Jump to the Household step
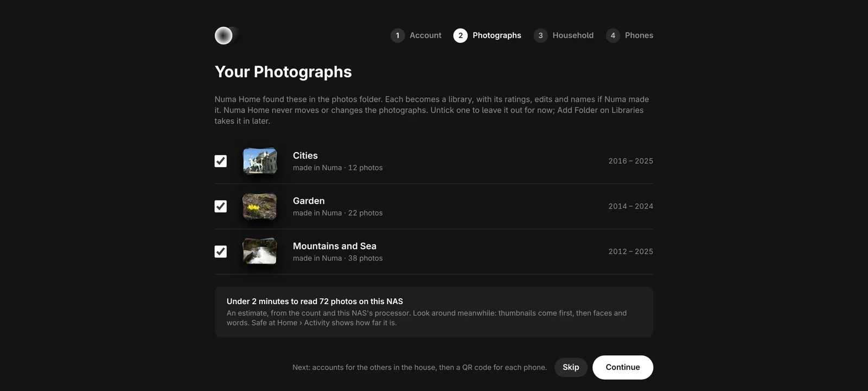Image resolution: width=868 pixels, height=391 pixels. 564,35
